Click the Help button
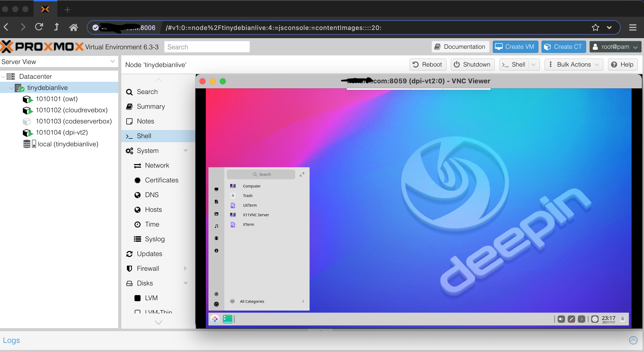Screen dimensions: 644x352 623,65
